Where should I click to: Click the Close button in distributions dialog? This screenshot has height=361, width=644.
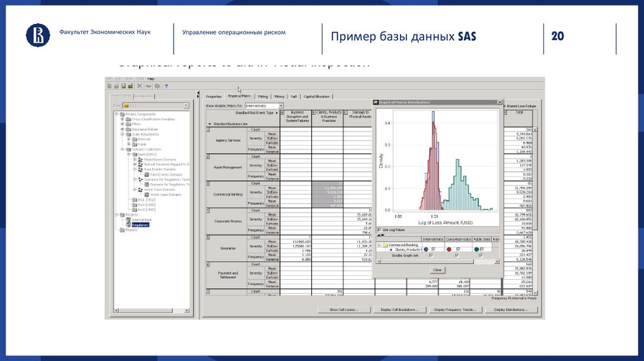pyautogui.click(x=438, y=270)
